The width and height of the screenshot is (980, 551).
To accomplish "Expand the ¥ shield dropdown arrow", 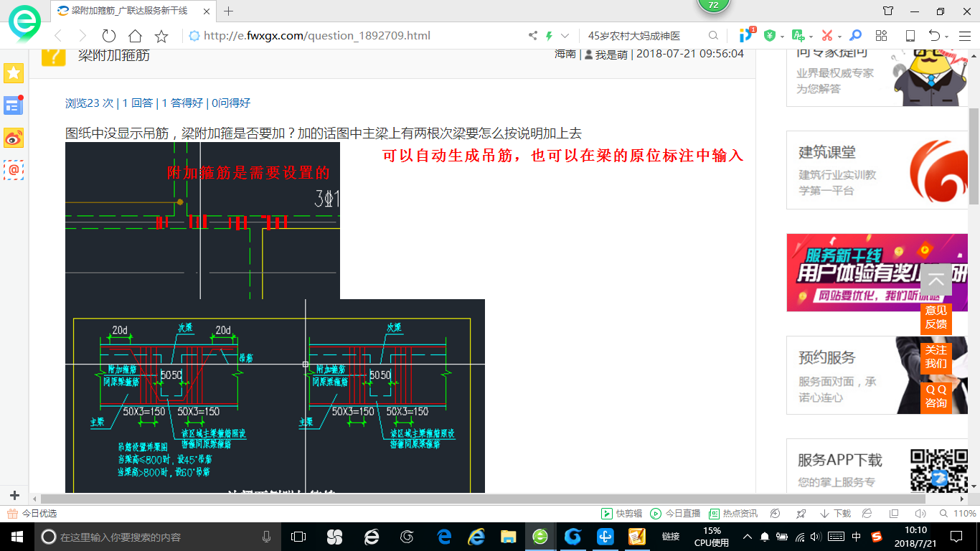I will tap(782, 36).
